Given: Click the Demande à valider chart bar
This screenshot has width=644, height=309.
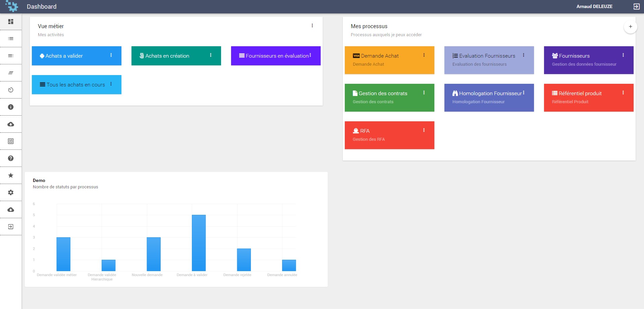Looking at the screenshot, I should click(x=199, y=243).
